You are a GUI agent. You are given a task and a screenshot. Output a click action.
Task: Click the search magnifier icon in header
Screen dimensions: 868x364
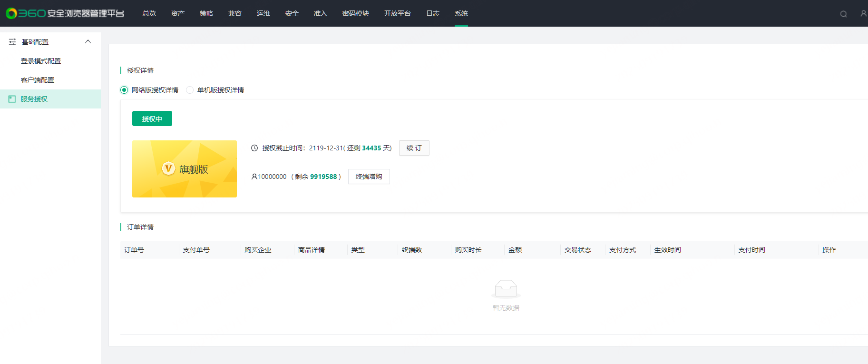point(843,14)
